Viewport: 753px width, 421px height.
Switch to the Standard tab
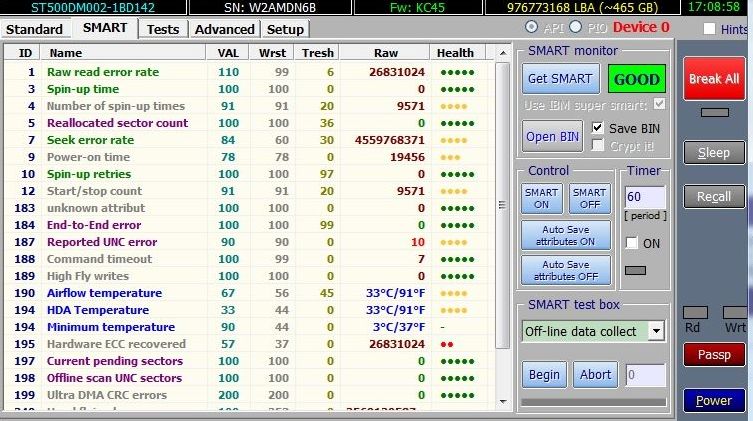pos(35,29)
